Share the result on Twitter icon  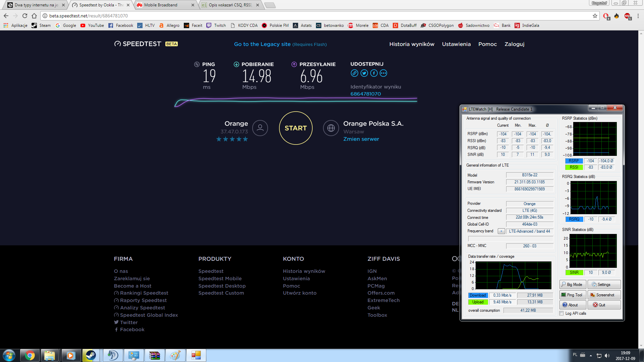pyautogui.click(x=364, y=73)
